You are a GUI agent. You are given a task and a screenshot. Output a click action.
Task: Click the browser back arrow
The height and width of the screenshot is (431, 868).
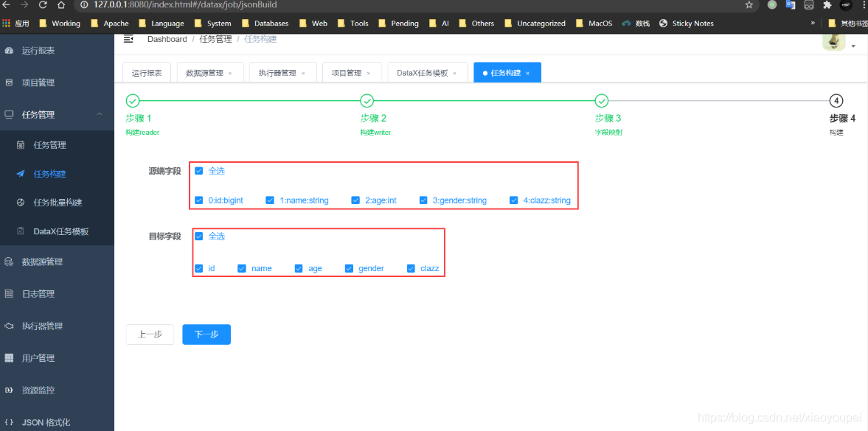tap(6, 5)
